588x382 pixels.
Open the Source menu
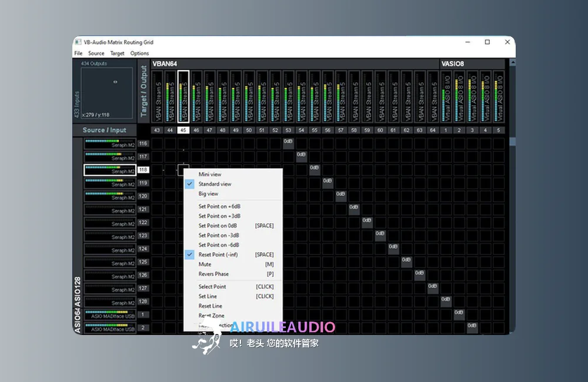click(96, 53)
